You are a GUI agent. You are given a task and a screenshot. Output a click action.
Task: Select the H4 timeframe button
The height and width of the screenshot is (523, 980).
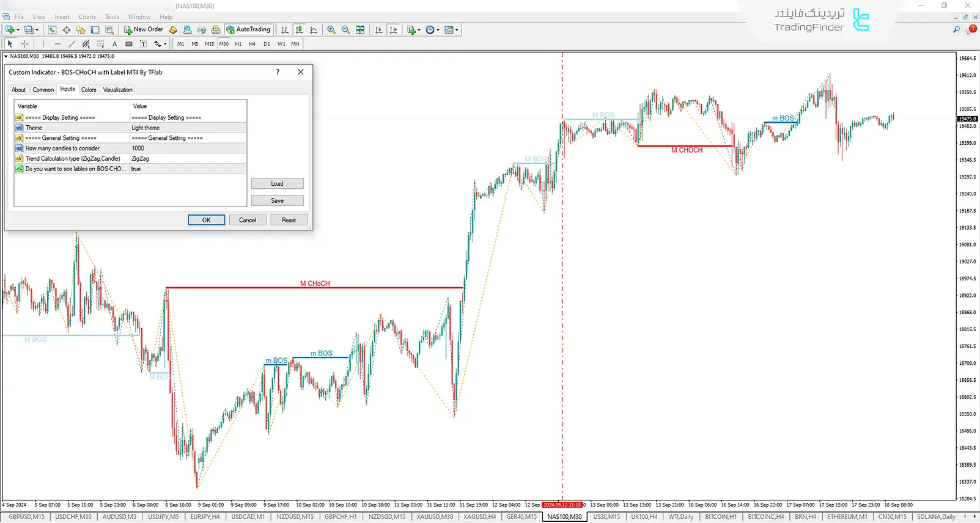pos(252,44)
